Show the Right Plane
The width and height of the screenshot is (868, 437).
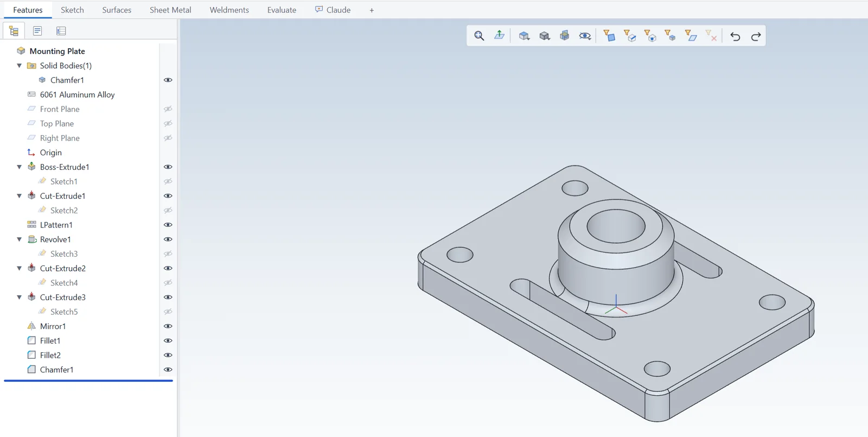coord(168,138)
